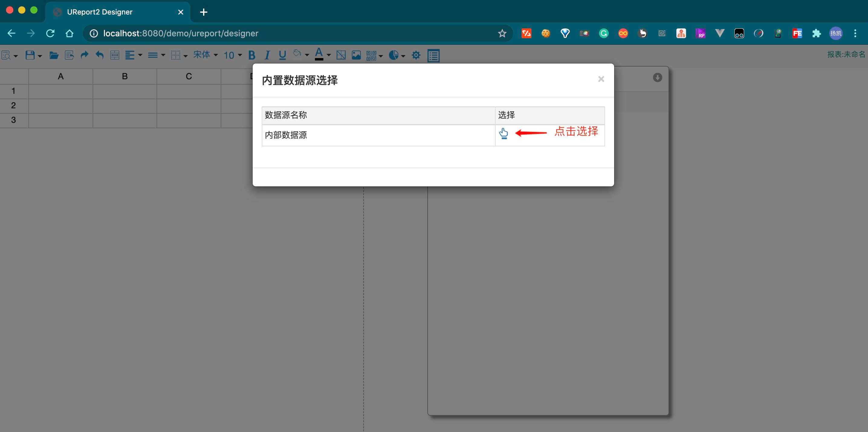Click the browser address bar URL
The width and height of the screenshot is (868, 432).
[181, 33]
